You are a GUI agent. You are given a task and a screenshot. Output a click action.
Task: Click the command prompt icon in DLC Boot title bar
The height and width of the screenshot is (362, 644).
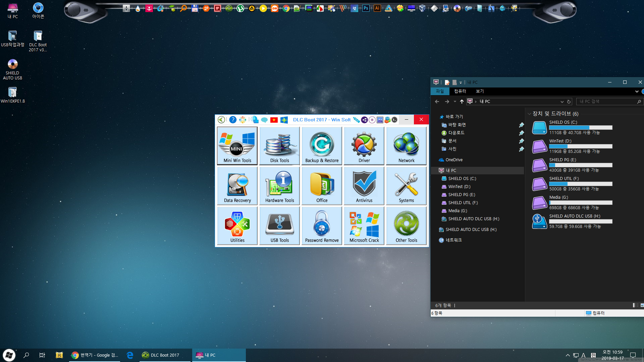pyautogui.click(x=394, y=120)
